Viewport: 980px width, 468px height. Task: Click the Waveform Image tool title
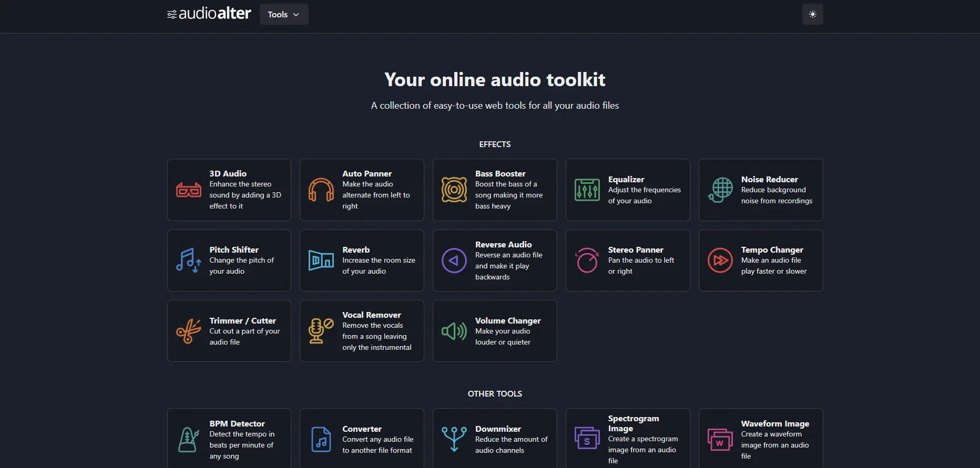pyautogui.click(x=774, y=424)
